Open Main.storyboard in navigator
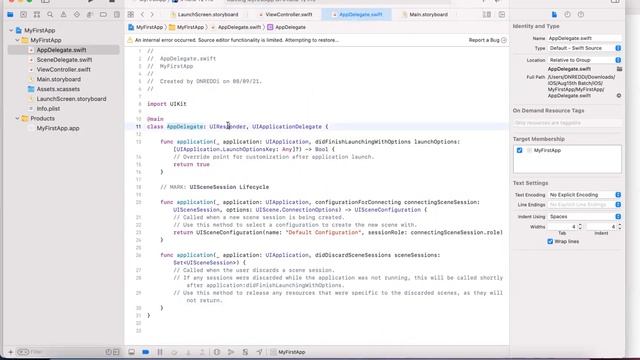Image resolution: width=640 pixels, height=360 pixels. 59,79
